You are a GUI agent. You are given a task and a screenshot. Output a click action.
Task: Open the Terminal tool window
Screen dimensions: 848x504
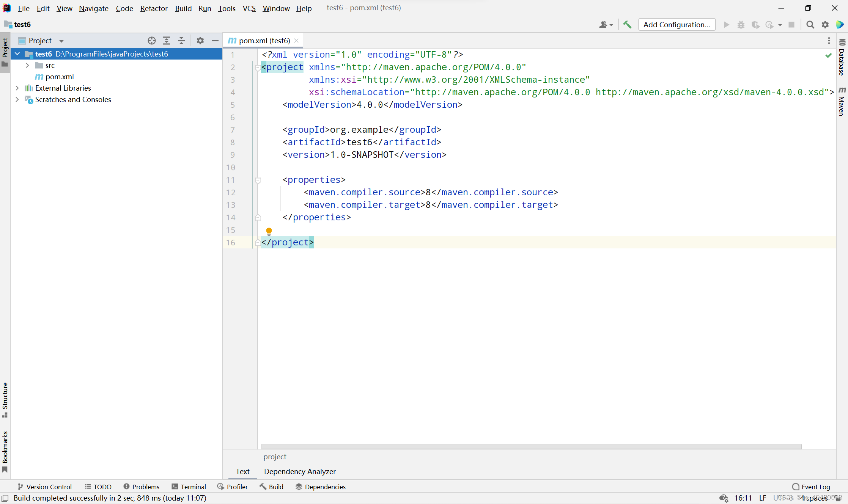point(189,487)
